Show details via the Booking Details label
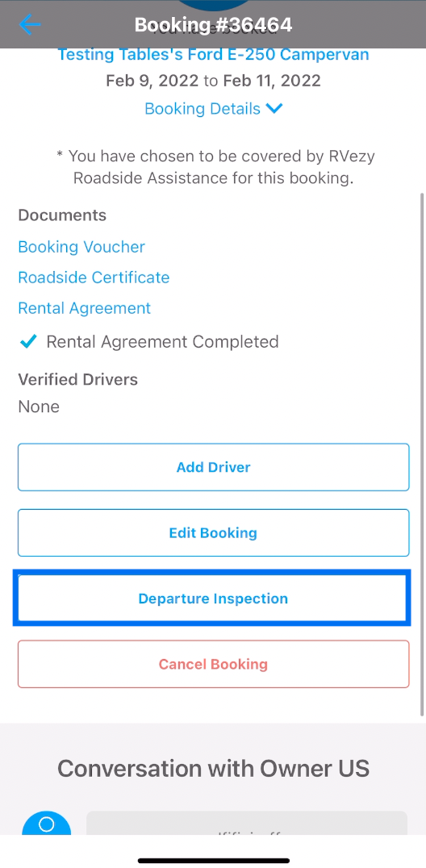This screenshot has width=426, height=868. tap(203, 108)
